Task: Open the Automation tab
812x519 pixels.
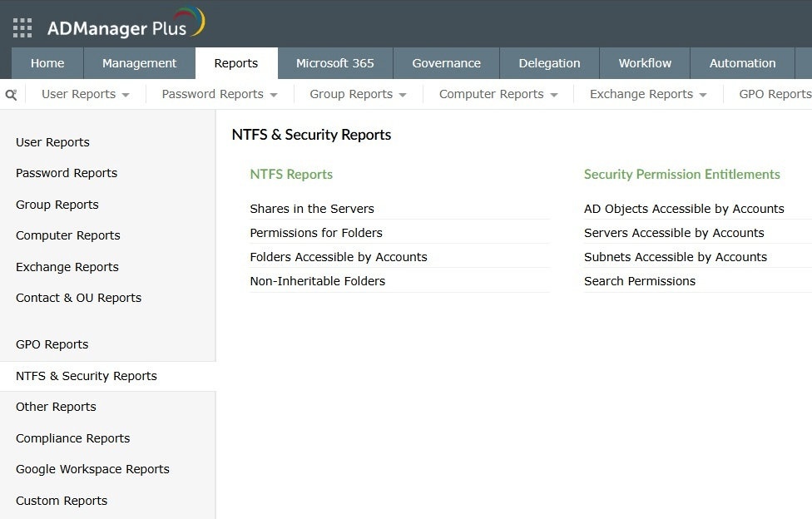Action: [742, 62]
